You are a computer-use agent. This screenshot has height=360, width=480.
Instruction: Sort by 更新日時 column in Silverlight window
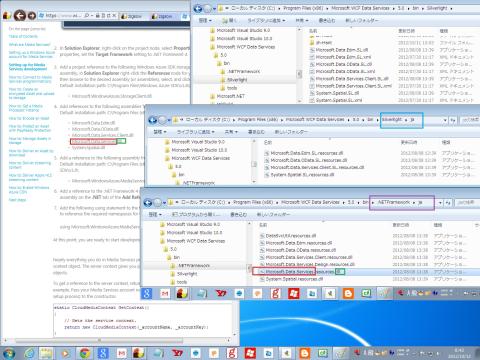(406, 31)
